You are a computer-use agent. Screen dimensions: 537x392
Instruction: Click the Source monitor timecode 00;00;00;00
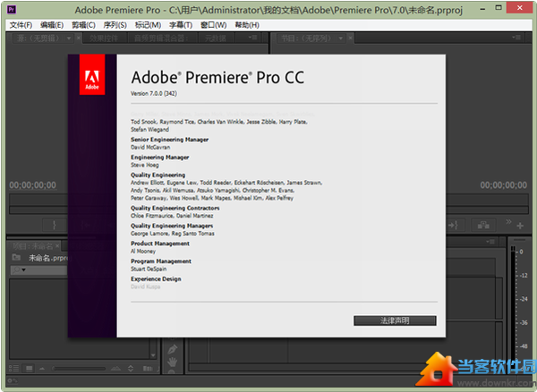33,185
